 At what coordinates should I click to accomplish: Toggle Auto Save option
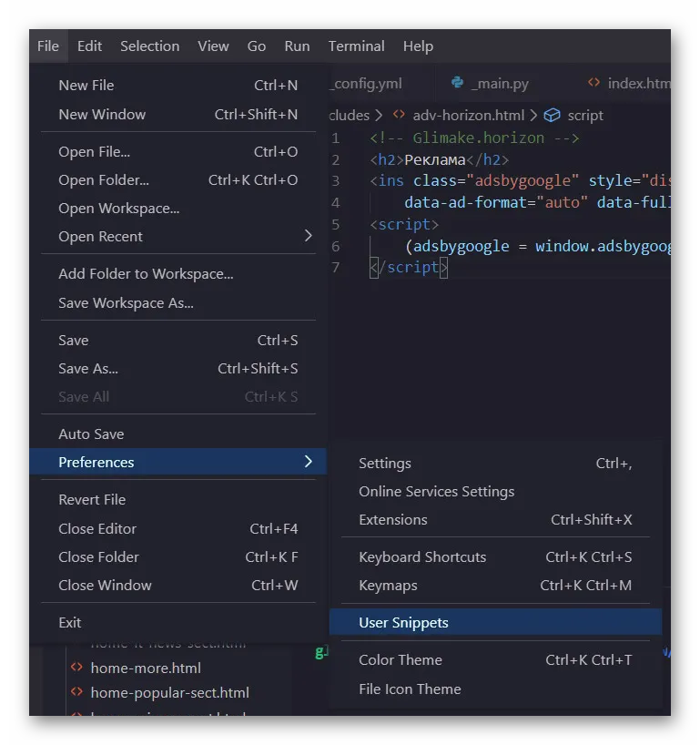pyautogui.click(x=178, y=434)
